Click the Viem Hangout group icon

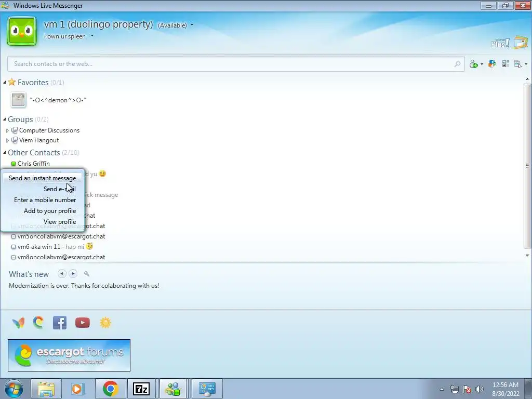(14, 140)
